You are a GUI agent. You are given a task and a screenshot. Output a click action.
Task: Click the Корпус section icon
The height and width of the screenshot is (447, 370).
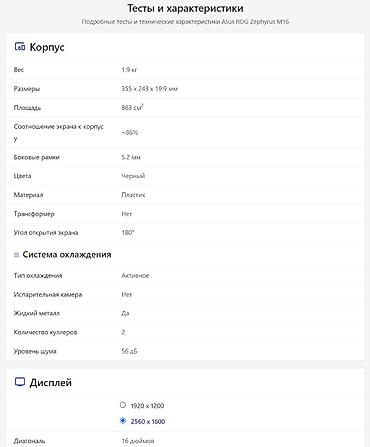pos(20,47)
